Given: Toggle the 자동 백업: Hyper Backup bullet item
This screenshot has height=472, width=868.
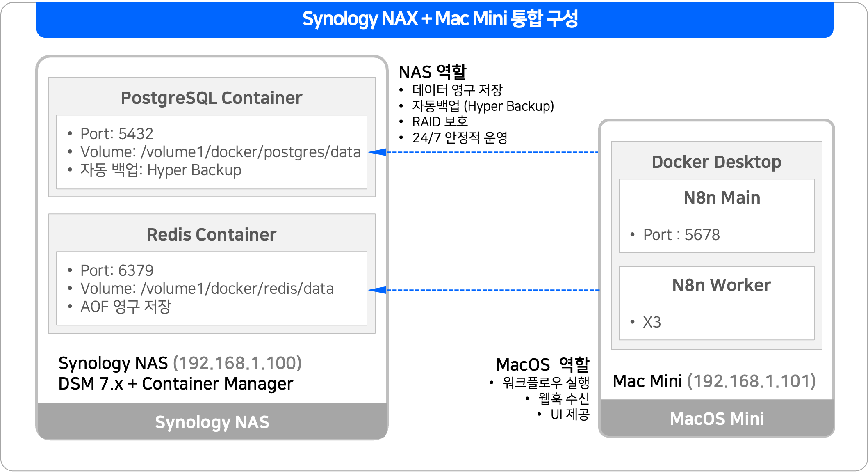Looking at the screenshot, I should click(x=161, y=170).
